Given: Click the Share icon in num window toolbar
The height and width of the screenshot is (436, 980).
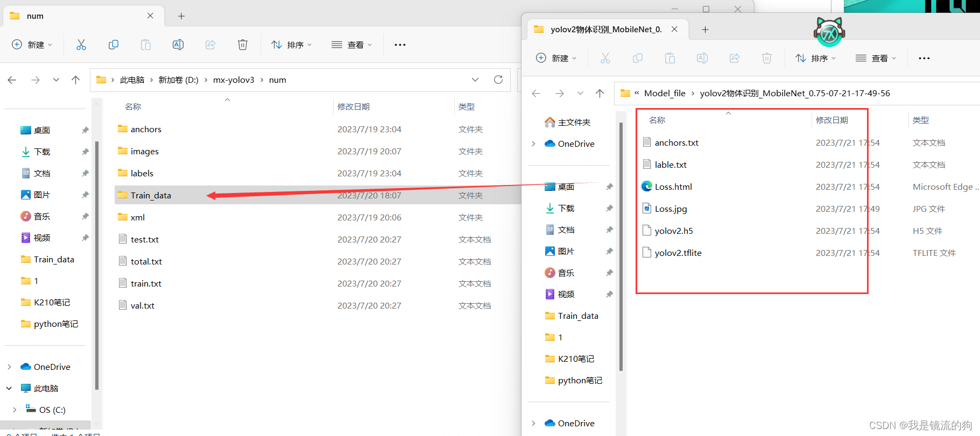Looking at the screenshot, I should 210,45.
